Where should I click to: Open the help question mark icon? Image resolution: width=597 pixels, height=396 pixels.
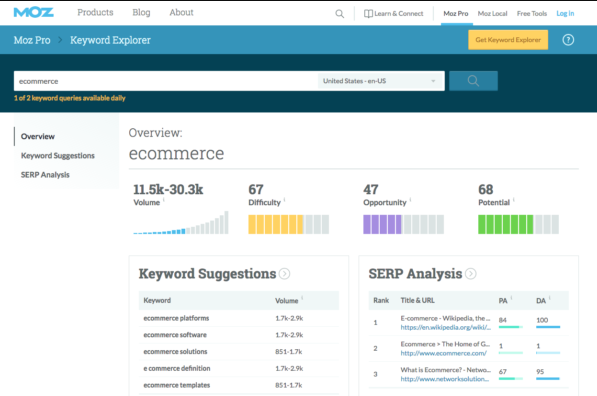pyautogui.click(x=568, y=40)
